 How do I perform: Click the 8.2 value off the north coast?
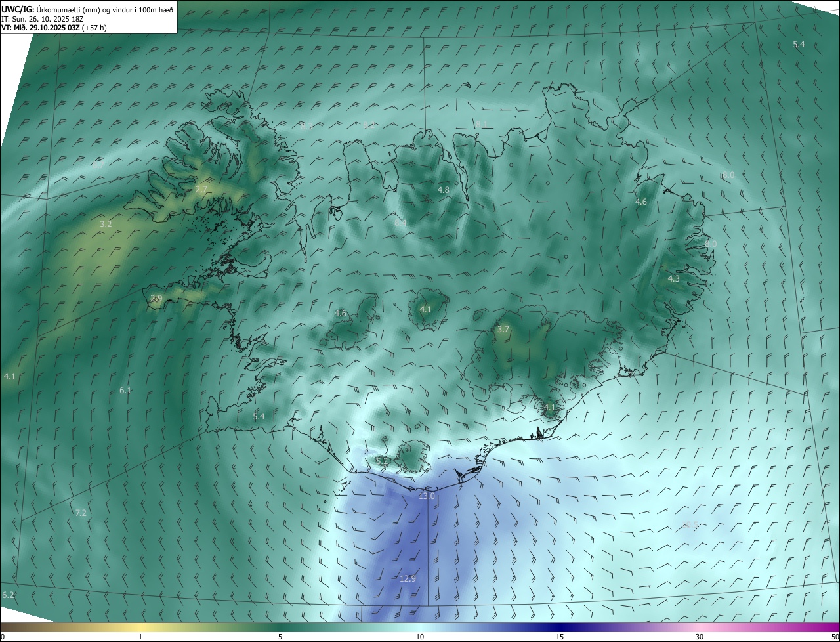(369, 125)
